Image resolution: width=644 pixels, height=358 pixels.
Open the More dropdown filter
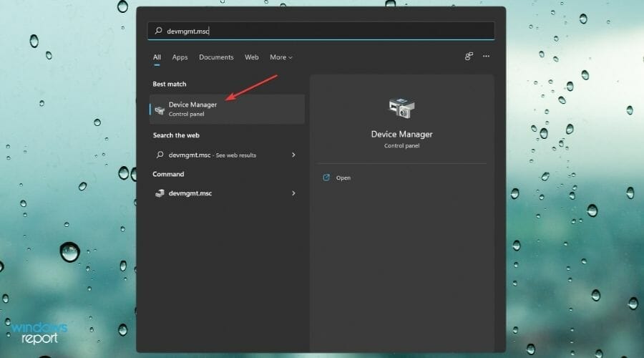pyautogui.click(x=281, y=57)
